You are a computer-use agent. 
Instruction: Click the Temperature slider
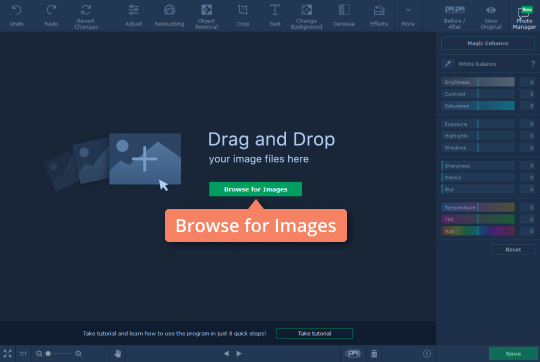(x=478, y=207)
